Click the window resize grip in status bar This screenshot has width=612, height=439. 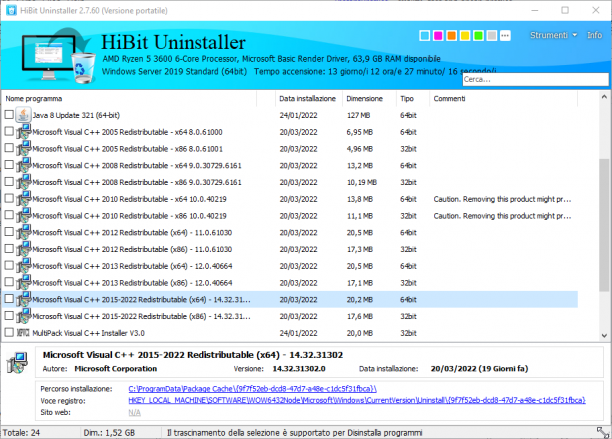tap(603, 432)
